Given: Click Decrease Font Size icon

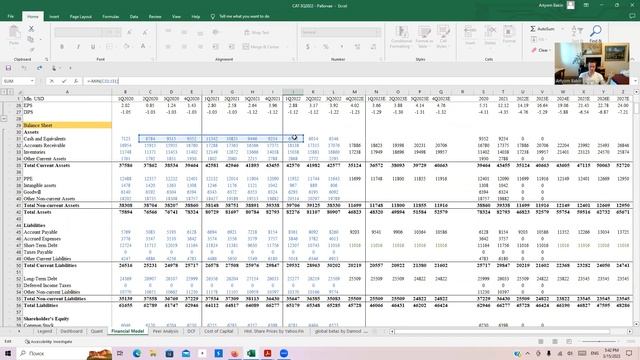Looking at the screenshot, I should pyautogui.click(x=145, y=32).
